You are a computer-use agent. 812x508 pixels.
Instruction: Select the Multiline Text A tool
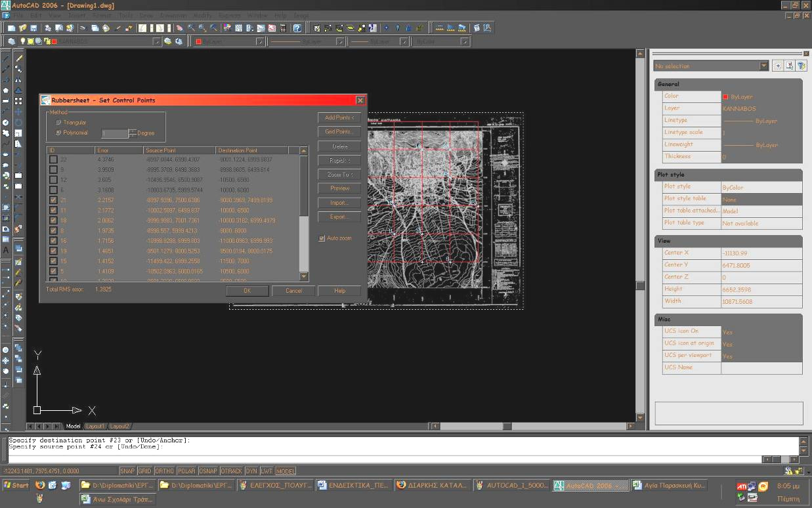pos(6,250)
